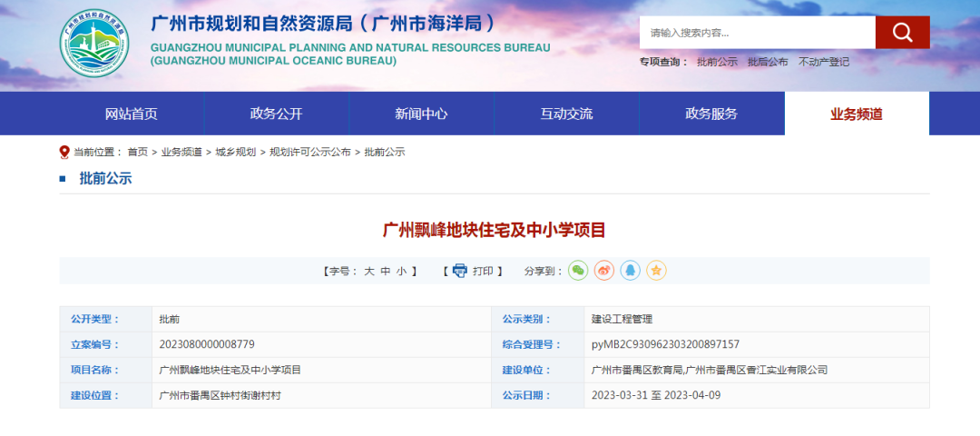Click the red search magnifier button
Screen dimensions: 980x436
(902, 33)
